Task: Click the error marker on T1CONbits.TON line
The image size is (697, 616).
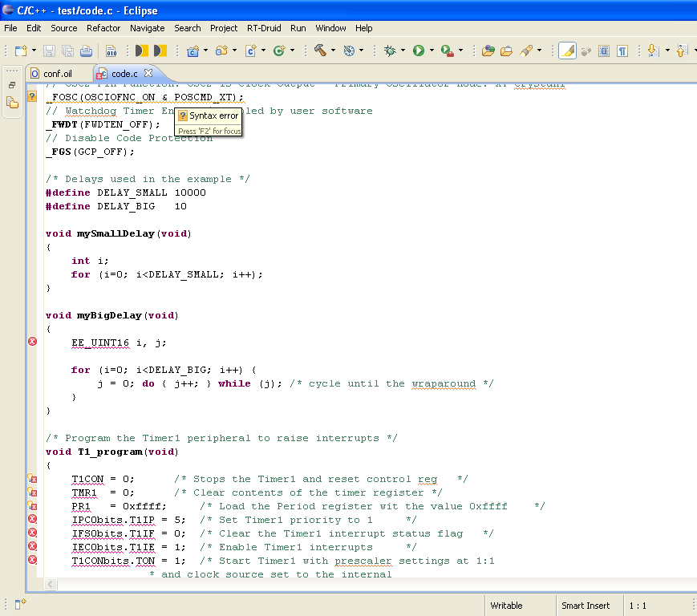Action: (x=32, y=560)
